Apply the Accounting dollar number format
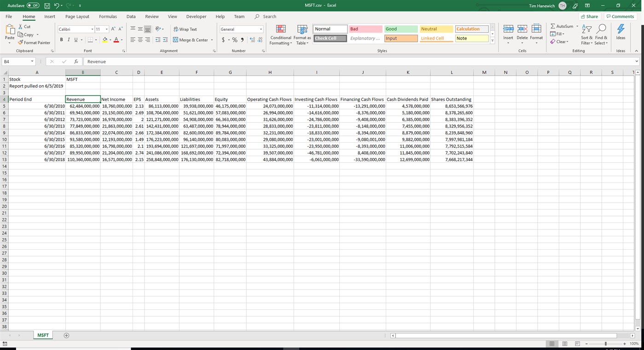Image resolution: width=644 pixels, height=350 pixels. coord(223,40)
